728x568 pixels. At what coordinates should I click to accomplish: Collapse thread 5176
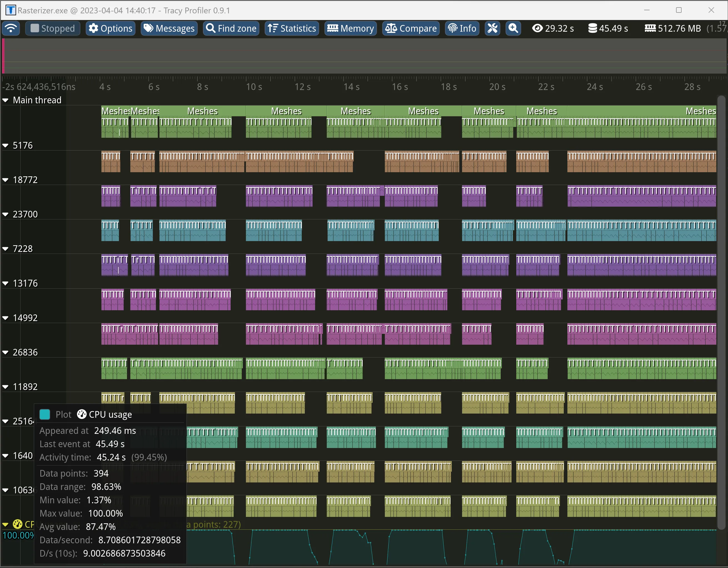5,146
